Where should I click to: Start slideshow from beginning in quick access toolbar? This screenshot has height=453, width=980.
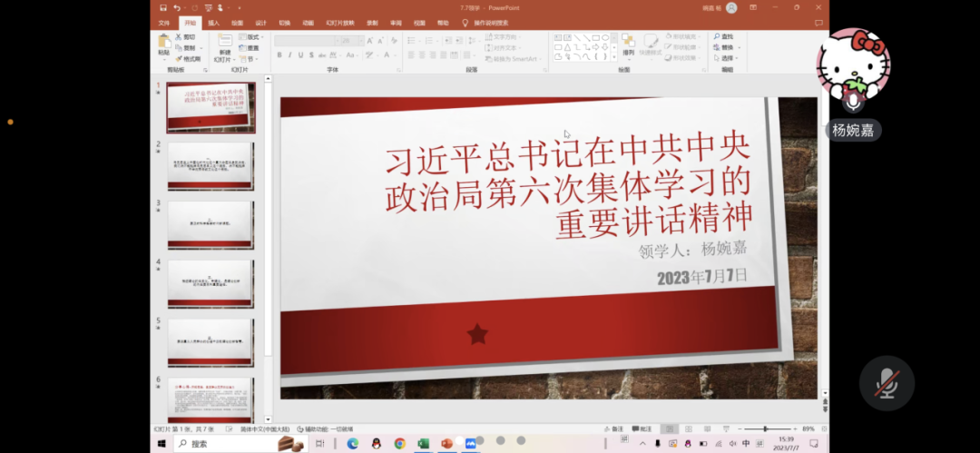(208, 7)
